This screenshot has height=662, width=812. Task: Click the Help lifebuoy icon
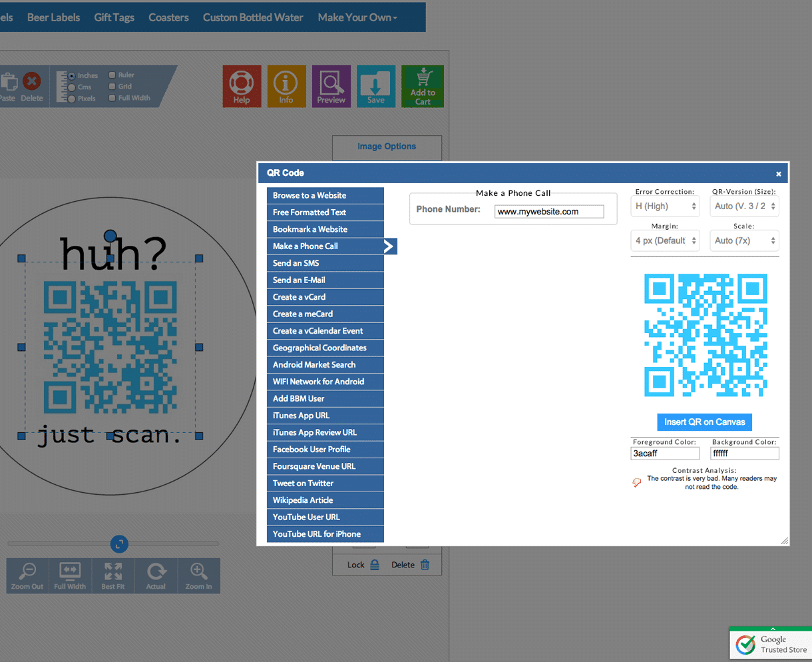[x=242, y=86]
